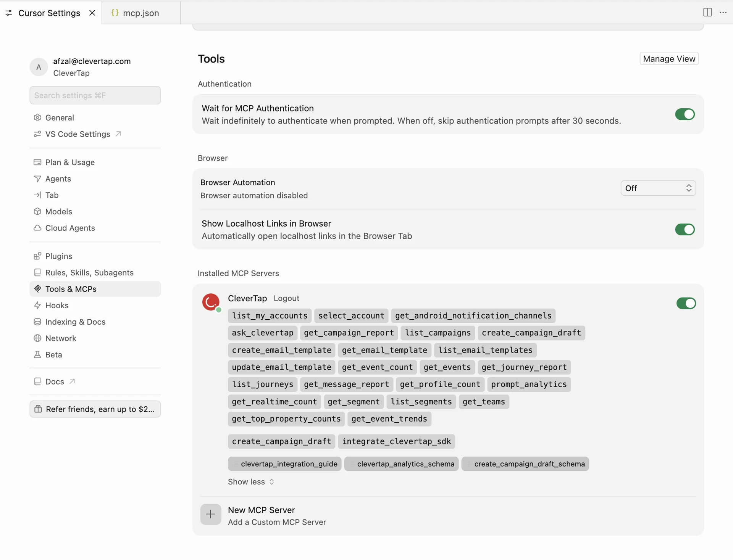Click the Indexing & Docs database icon

click(37, 322)
